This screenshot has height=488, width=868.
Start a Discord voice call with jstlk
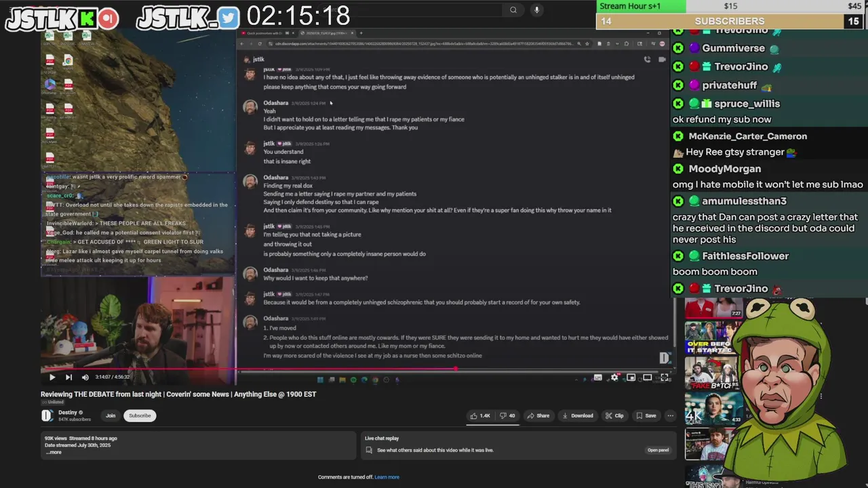(647, 60)
